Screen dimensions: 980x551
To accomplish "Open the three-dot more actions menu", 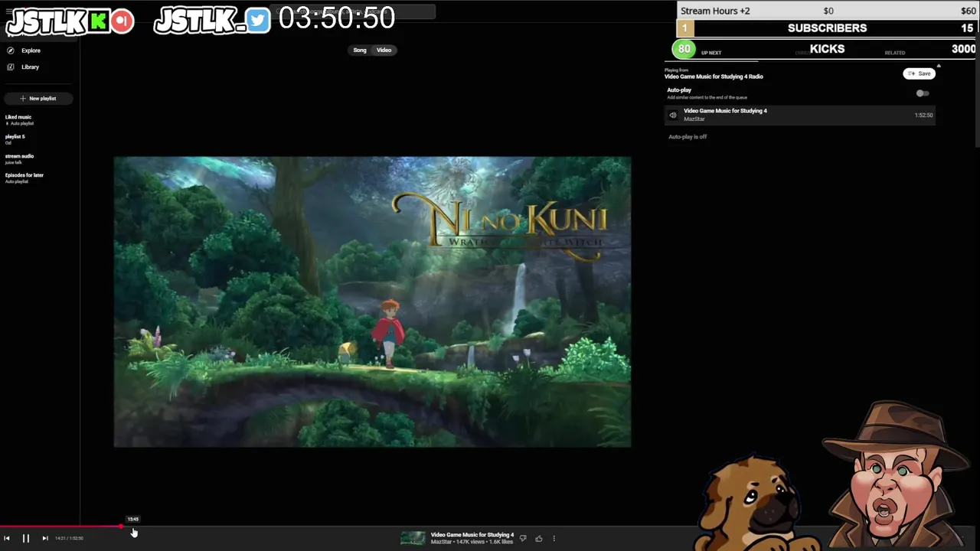I will point(554,538).
